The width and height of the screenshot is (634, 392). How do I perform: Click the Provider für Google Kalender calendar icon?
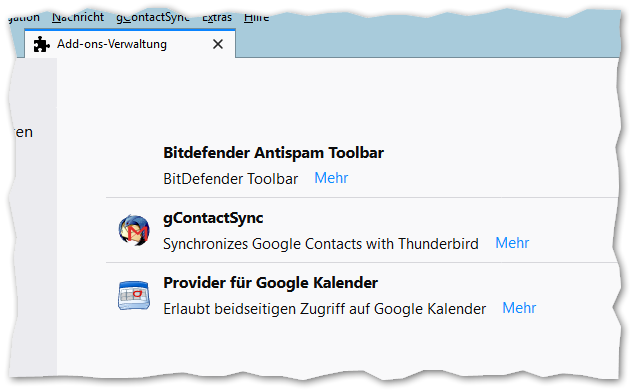(x=134, y=295)
